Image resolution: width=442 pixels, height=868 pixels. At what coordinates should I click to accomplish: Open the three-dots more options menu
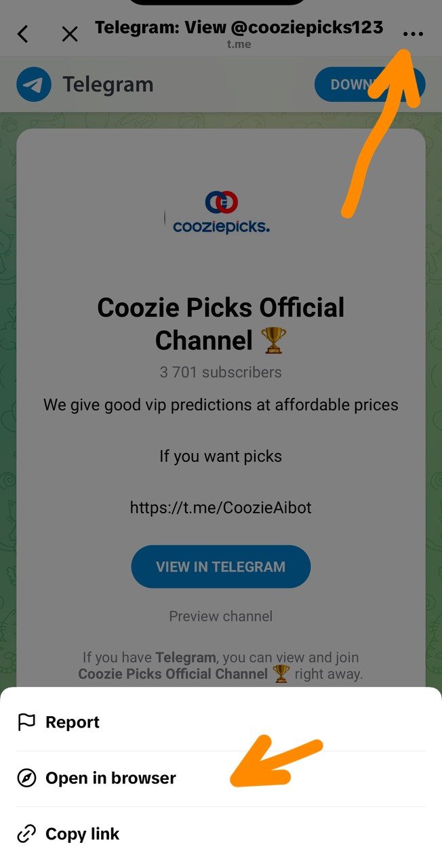pyautogui.click(x=412, y=33)
